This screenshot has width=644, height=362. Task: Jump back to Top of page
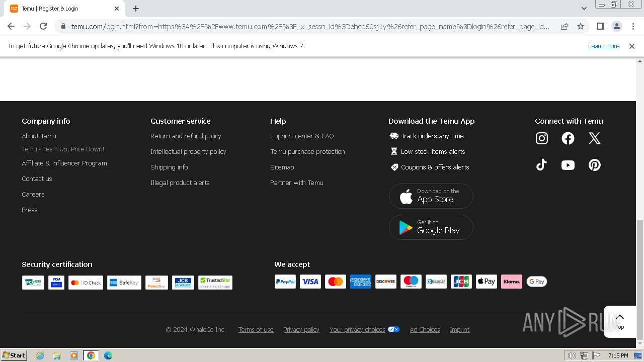(620, 321)
